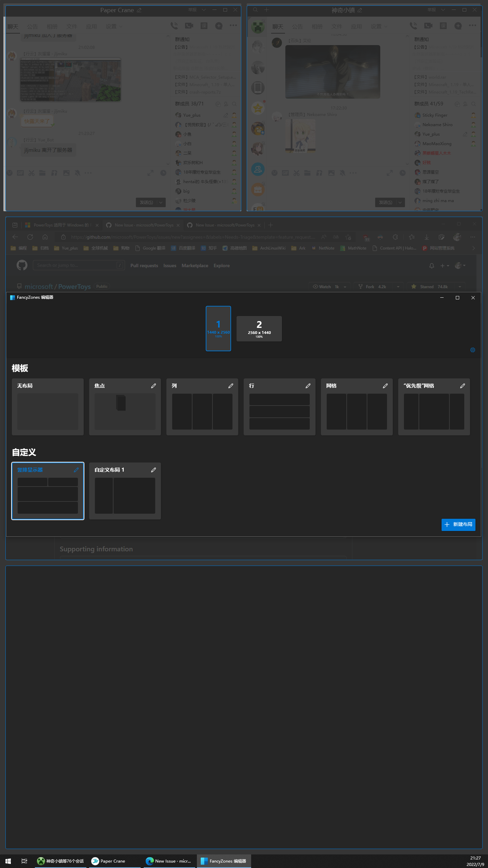
Task: Edit the 竖排显示器 custom layout
Action: pos(76,470)
